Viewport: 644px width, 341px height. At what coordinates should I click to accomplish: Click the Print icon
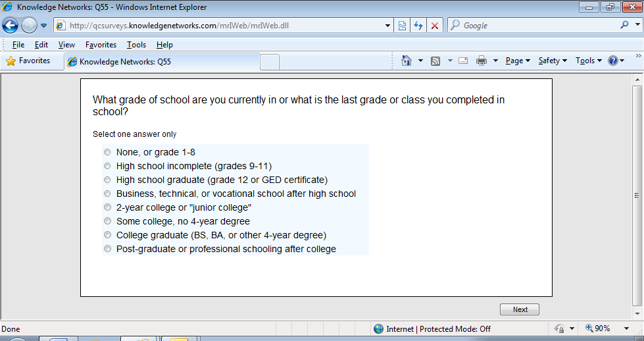482,61
